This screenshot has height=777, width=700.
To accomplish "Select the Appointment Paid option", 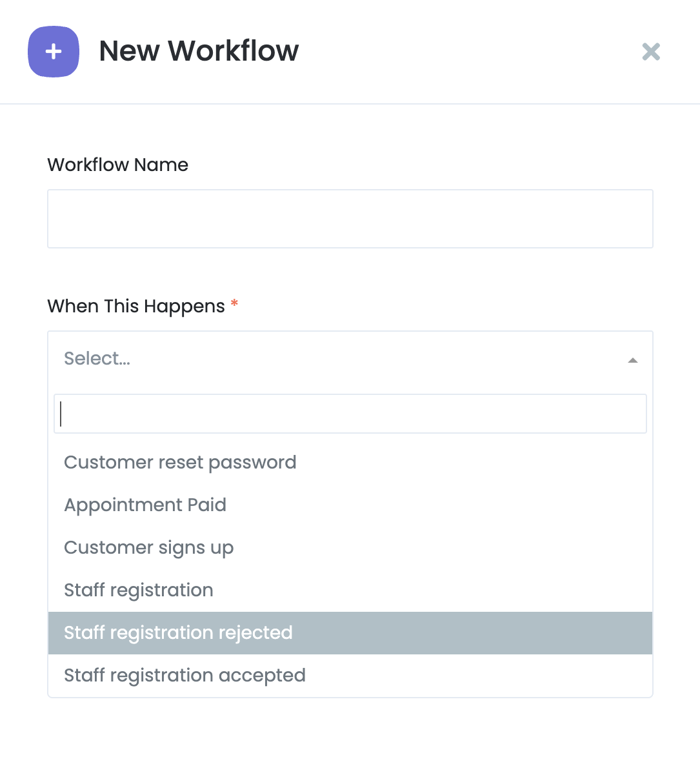I will pyautogui.click(x=145, y=505).
